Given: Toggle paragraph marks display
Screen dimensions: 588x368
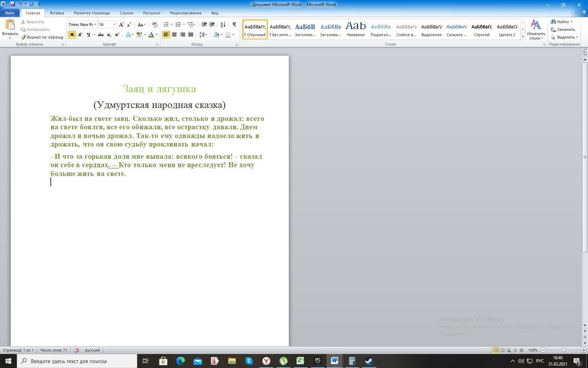Looking at the screenshot, I should (234, 25).
